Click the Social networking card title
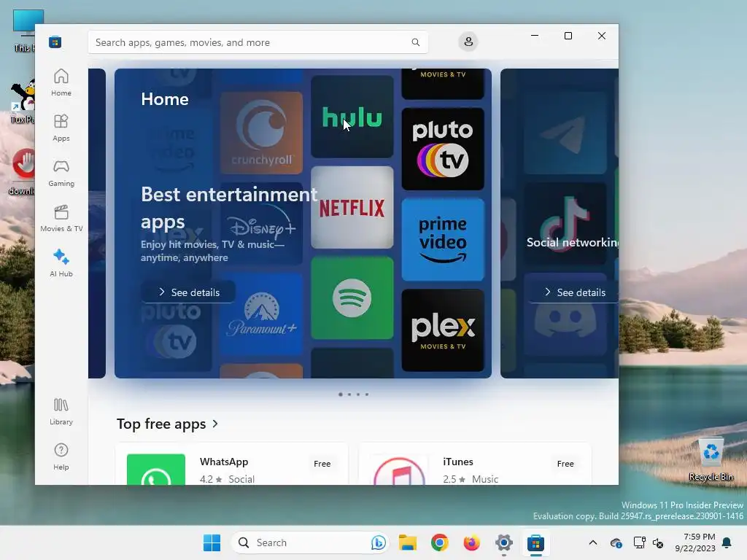This screenshot has height=560, width=747. point(572,242)
